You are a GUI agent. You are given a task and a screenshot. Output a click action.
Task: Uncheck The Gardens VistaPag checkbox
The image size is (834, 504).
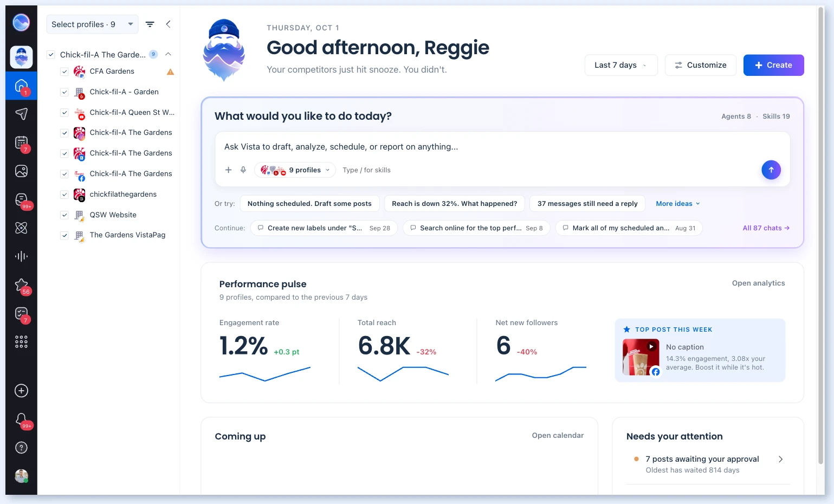pyautogui.click(x=64, y=235)
